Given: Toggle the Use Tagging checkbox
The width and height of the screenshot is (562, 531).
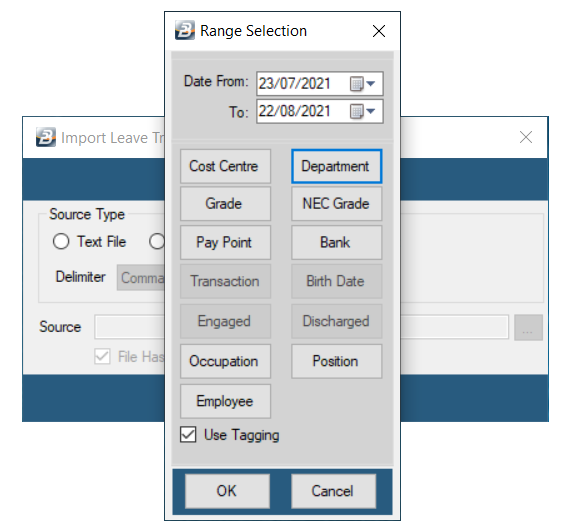Looking at the screenshot, I should click(188, 435).
